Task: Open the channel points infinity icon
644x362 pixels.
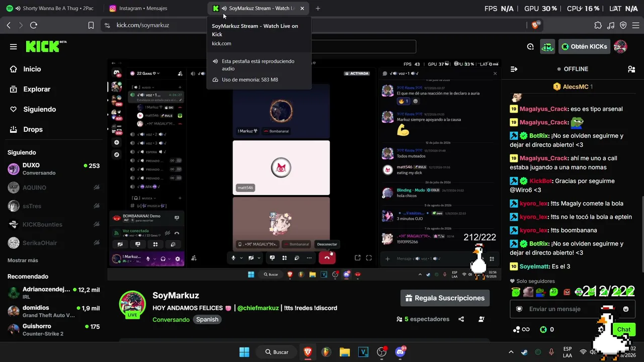Action: tap(521, 330)
